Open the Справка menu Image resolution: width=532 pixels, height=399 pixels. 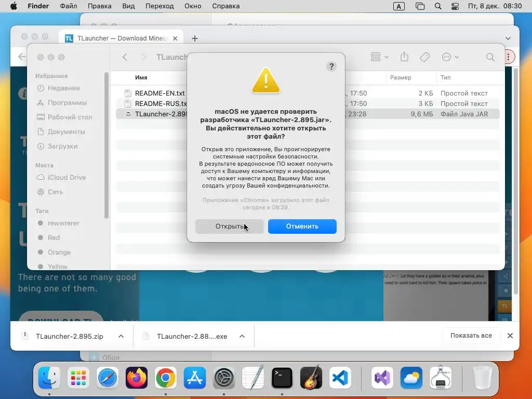point(225,6)
